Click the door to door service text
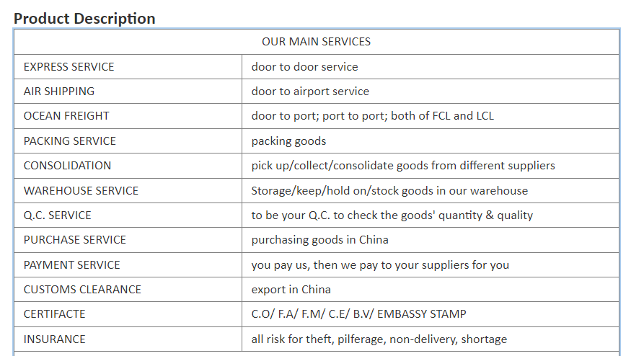644x356 pixels. click(305, 66)
